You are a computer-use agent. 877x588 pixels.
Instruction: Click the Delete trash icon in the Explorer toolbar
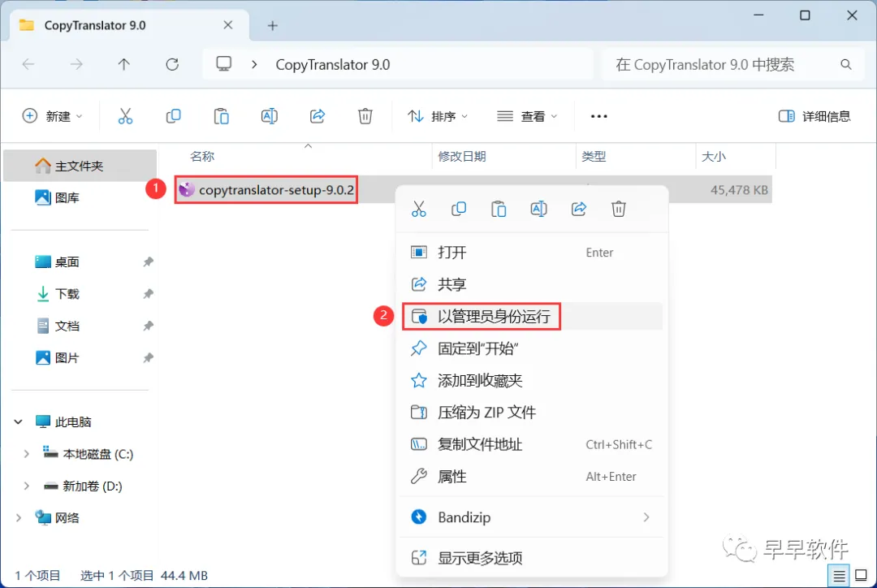365,116
